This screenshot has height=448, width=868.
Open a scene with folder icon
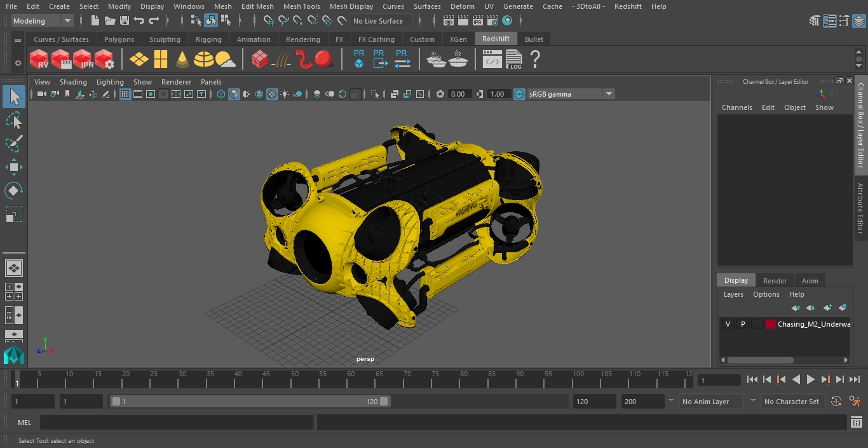[x=110, y=21]
